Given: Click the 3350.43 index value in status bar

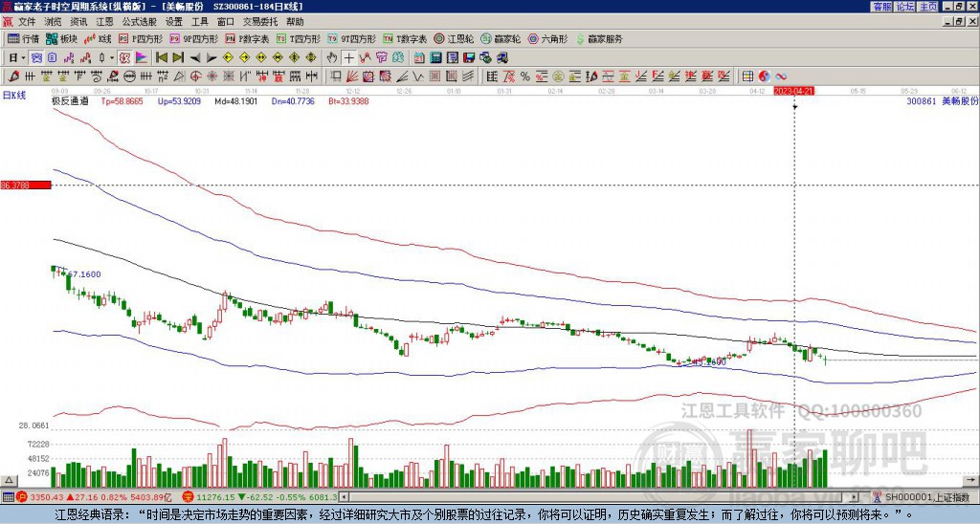Looking at the screenshot, I should point(48,497).
